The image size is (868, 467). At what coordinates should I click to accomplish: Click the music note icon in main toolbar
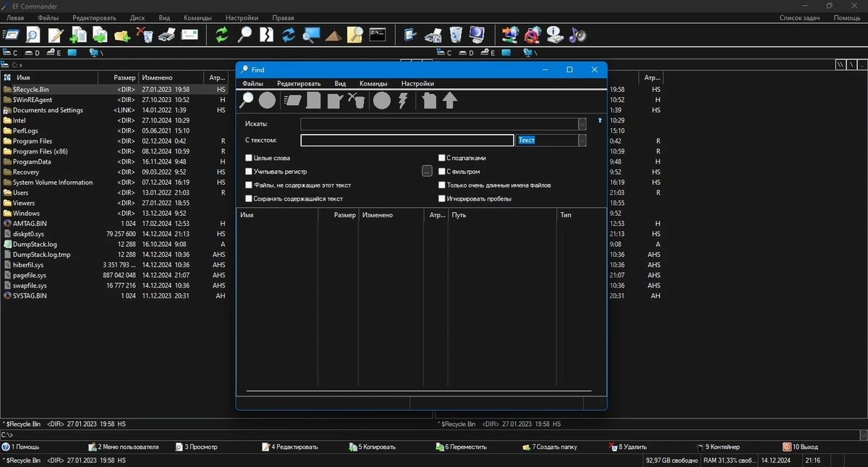click(577, 34)
